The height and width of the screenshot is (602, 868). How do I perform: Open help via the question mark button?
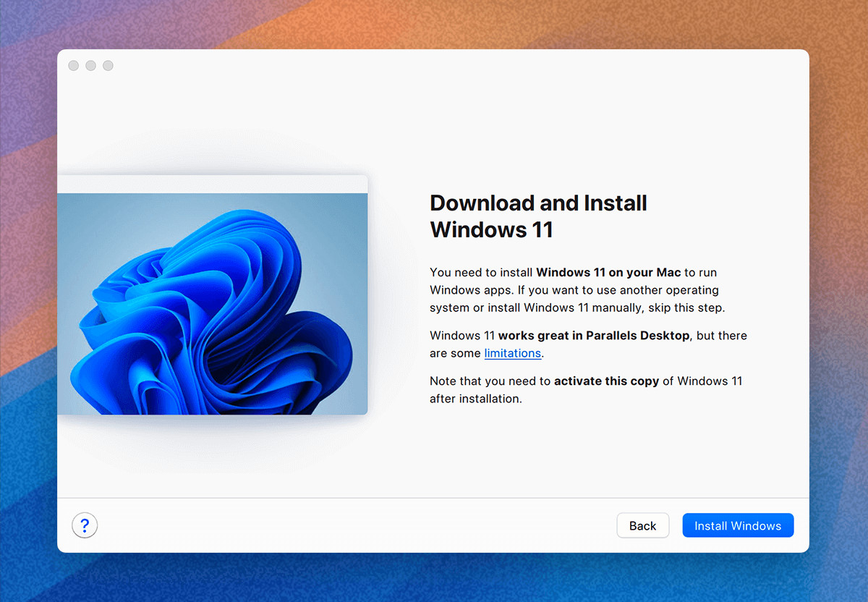85,525
